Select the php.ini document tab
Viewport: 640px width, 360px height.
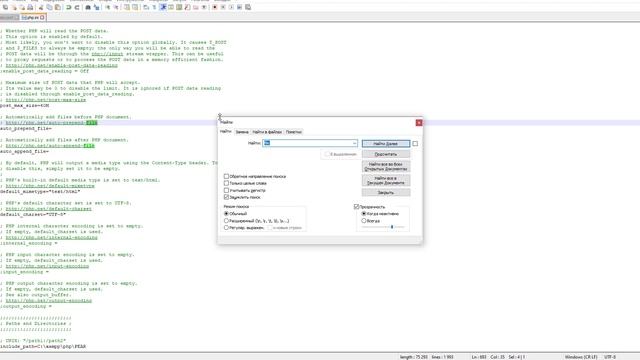(x=33, y=18)
